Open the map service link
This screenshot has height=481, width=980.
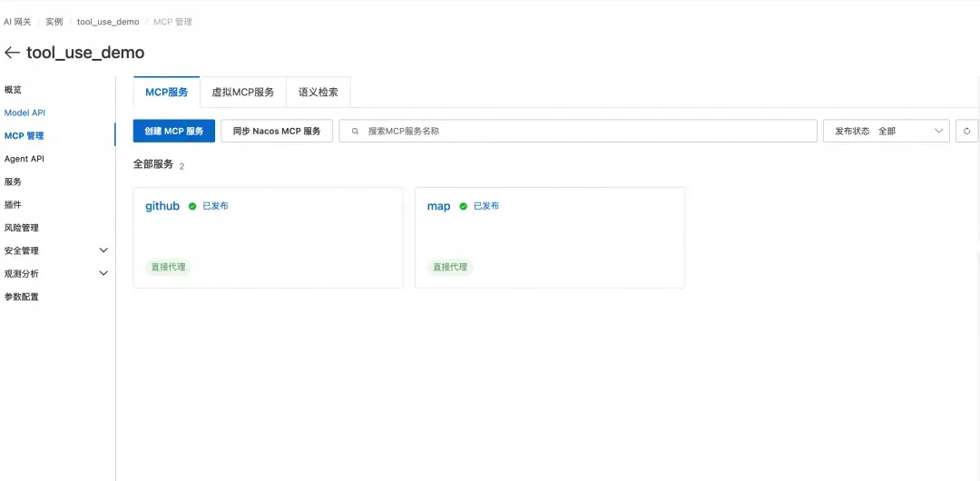[x=439, y=206]
